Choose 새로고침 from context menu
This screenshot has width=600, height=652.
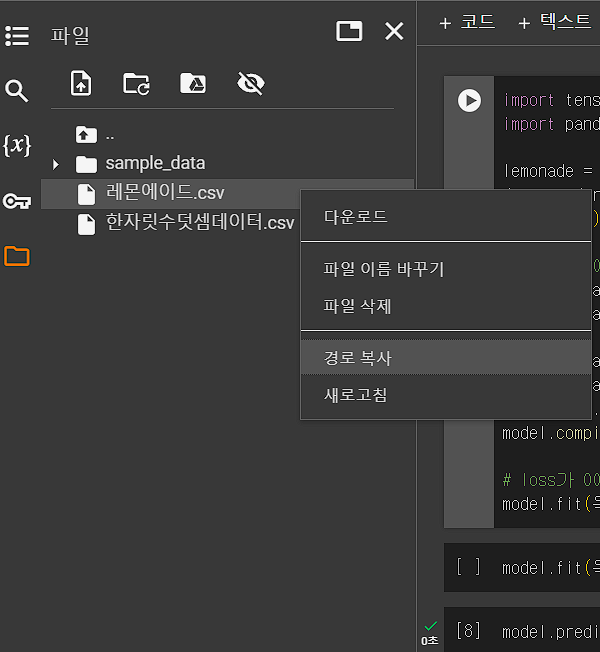[x=446, y=395]
